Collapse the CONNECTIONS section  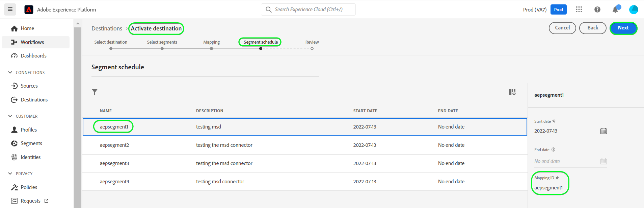point(10,72)
